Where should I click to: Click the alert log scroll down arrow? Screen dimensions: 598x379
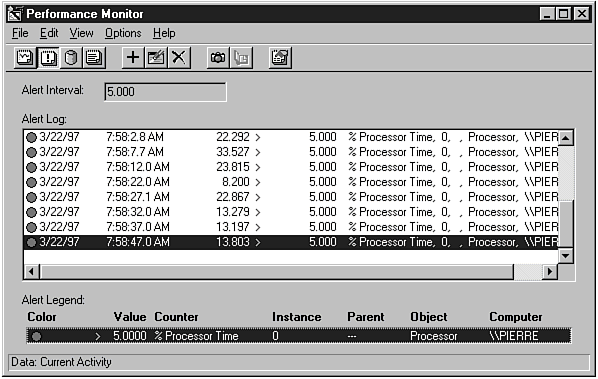pos(566,255)
